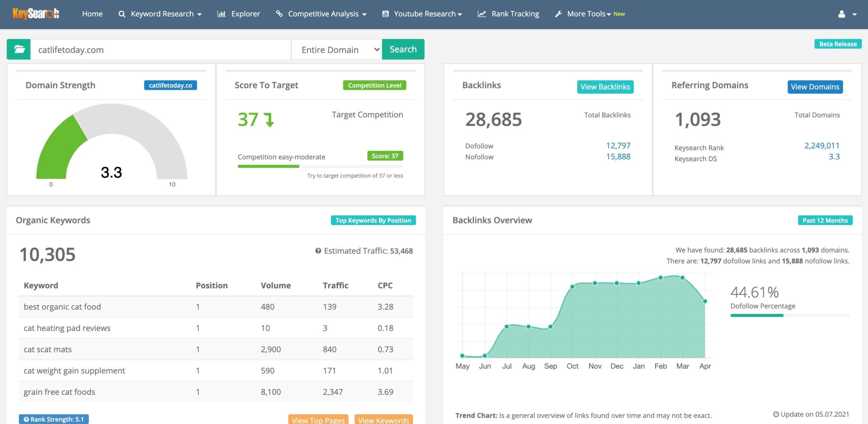
Task: Click the green down arrow next to 37
Action: pos(269,120)
